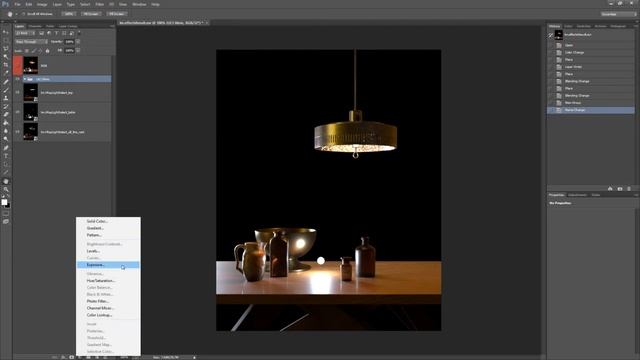This screenshot has height=360, width=640.
Task: Hide the layer ending in _key
Action: click(18, 93)
